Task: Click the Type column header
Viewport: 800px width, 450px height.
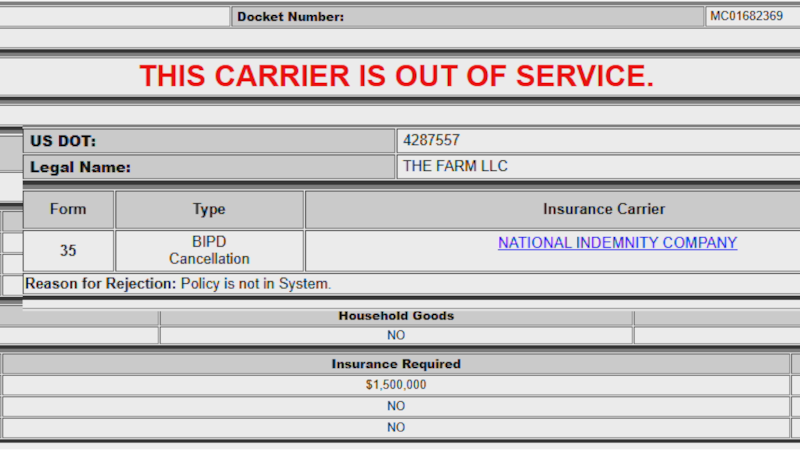Action: [209, 209]
